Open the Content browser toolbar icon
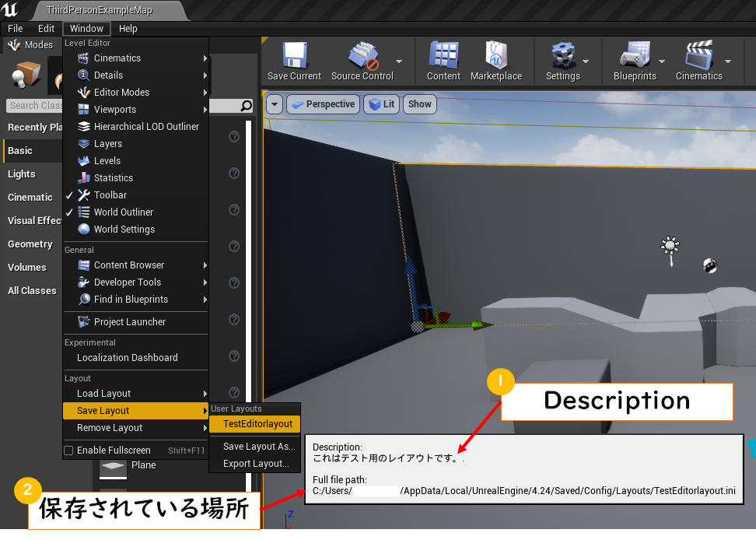756x540 pixels. tap(443, 55)
